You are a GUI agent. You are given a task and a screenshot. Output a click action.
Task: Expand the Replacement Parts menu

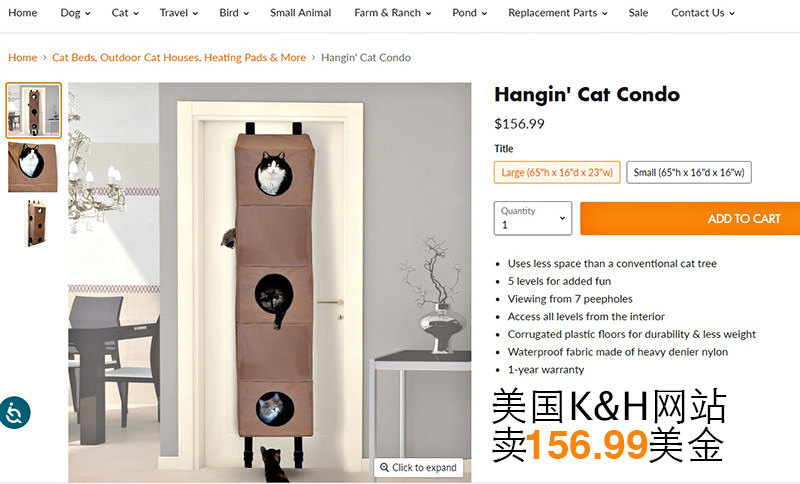(x=558, y=13)
